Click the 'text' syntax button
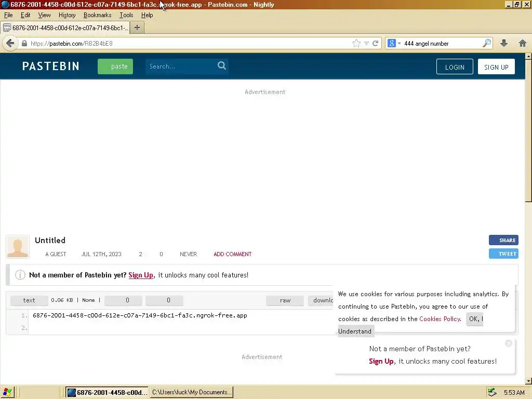Viewport: 532px width, 399px height. 29,300
